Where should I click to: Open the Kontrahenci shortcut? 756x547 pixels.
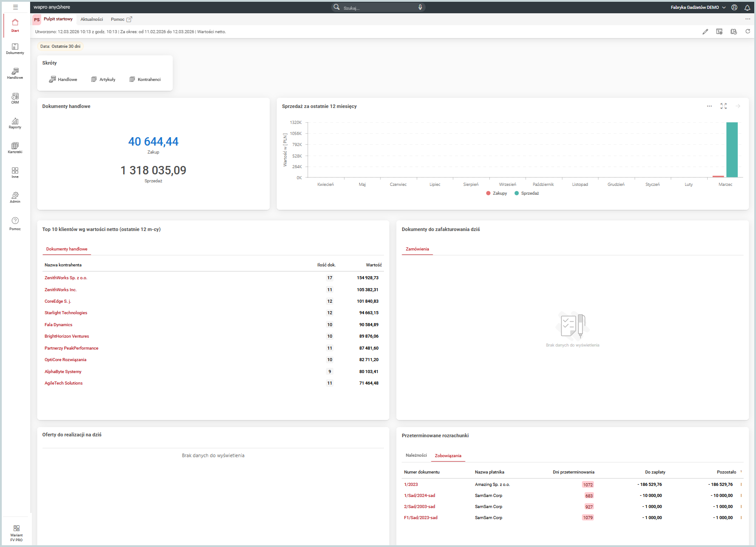(x=145, y=80)
